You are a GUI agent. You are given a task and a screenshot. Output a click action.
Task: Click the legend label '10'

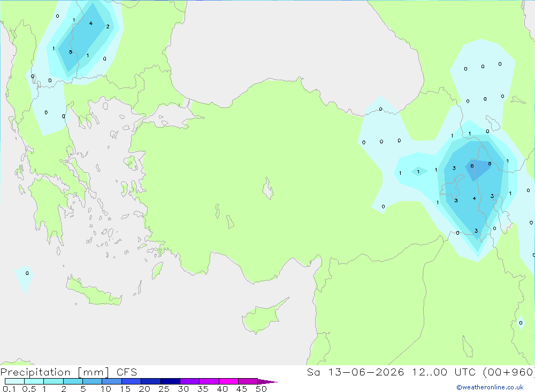click(106, 389)
